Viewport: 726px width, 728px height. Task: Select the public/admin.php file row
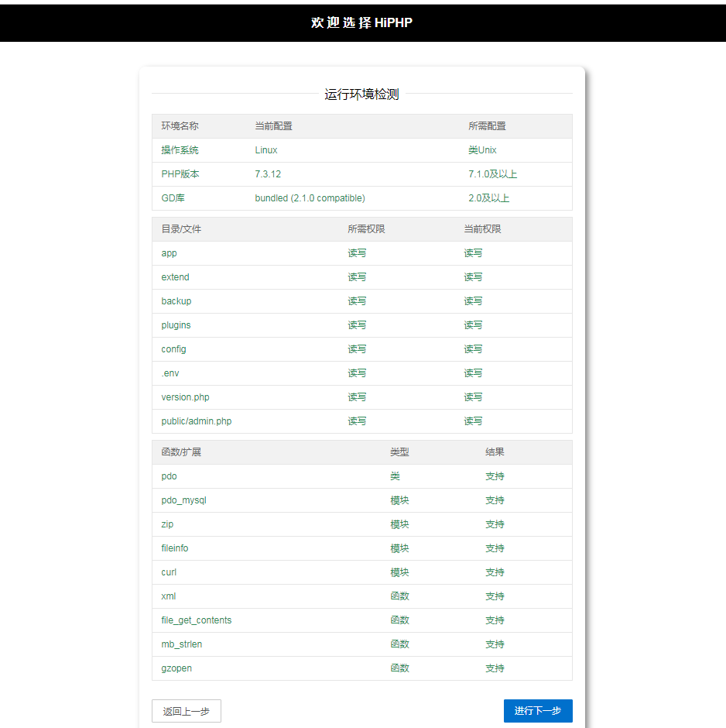point(362,421)
